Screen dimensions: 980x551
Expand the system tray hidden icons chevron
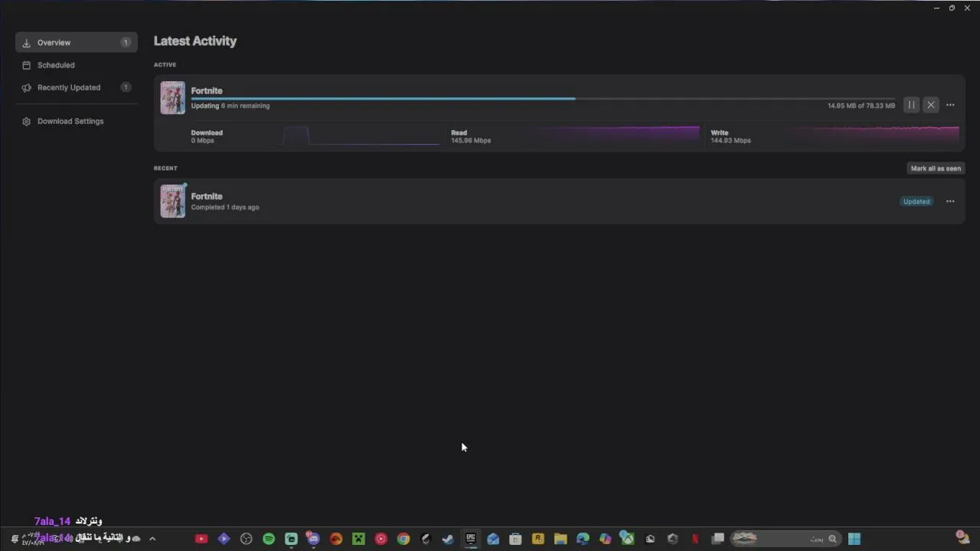(152, 539)
